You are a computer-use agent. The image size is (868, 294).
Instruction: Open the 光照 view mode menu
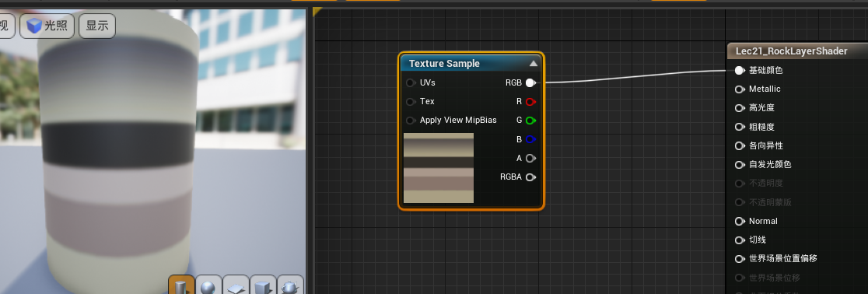click(x=47, y=26)
